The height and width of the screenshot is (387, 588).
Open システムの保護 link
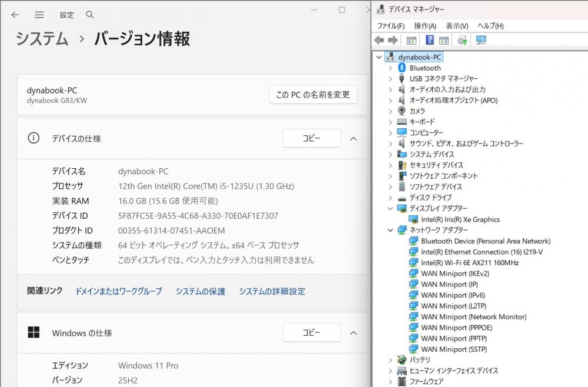tap(201, 291)
